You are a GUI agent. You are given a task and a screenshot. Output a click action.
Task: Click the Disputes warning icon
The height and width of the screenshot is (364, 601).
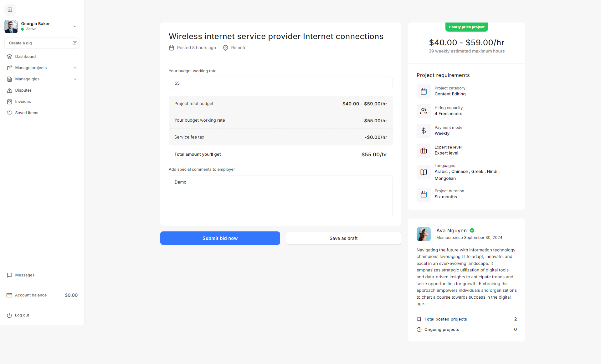coord(9,90)
